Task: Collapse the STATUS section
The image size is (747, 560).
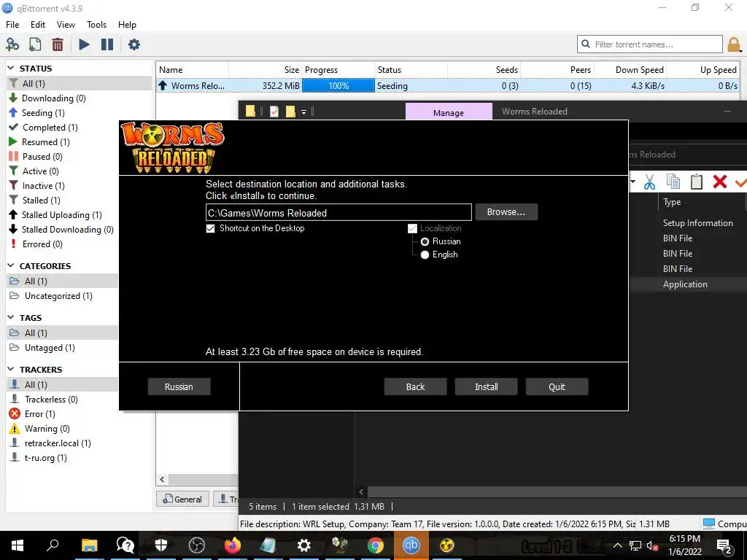Action: [12, 68]
